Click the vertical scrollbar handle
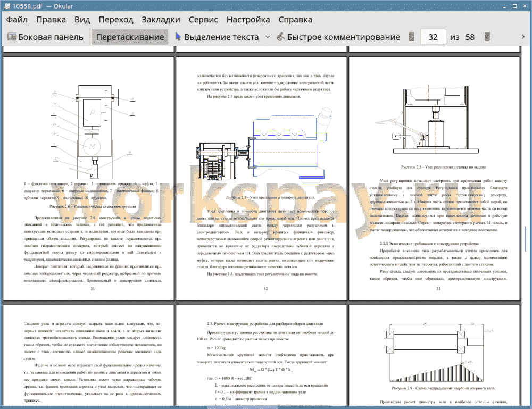Image resolution: width=532 pixels, height=409 pixels. 526,238
